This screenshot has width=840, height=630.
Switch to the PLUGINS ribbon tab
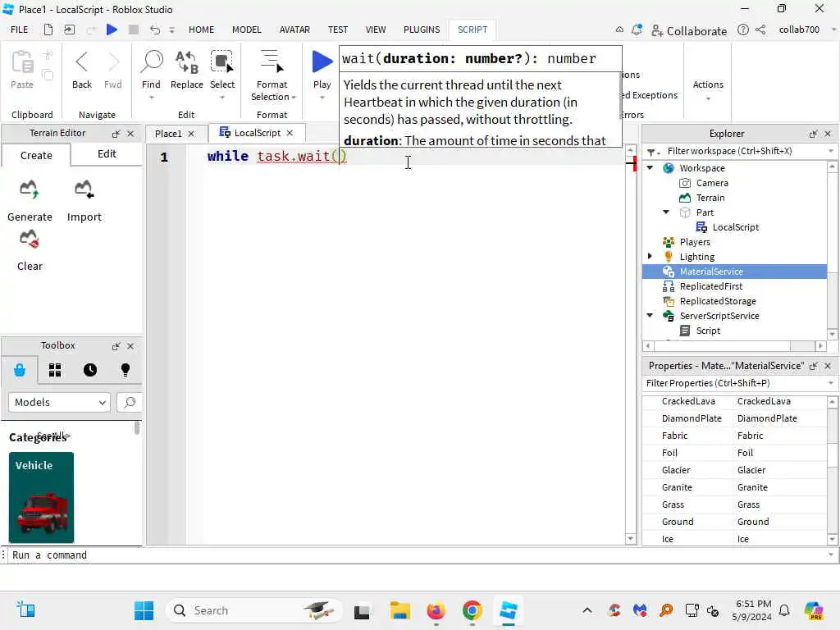pos(422,30)
